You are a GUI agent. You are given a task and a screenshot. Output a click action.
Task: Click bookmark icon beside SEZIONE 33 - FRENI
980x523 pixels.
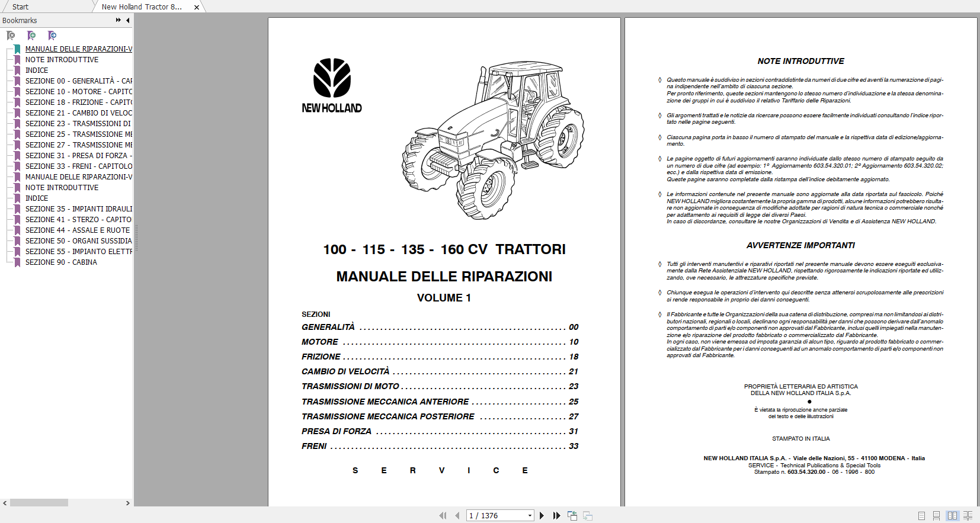17,166
